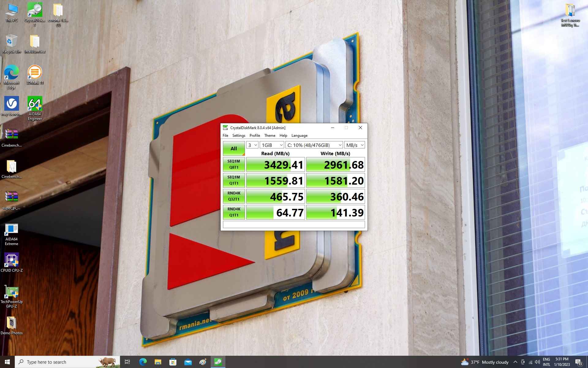Run the SEQ1M Q1T1 test
588x368 pixels.
(x=234, y=180)
